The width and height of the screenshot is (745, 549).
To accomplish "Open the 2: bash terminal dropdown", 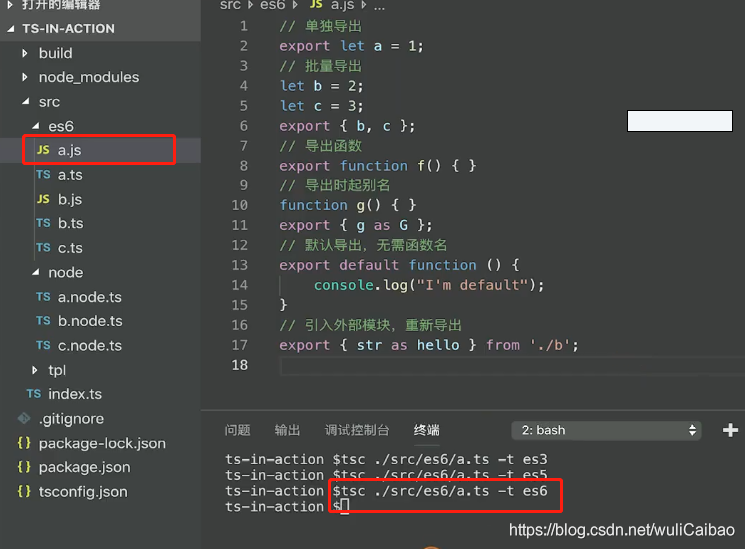I will (x=606, y=430).
